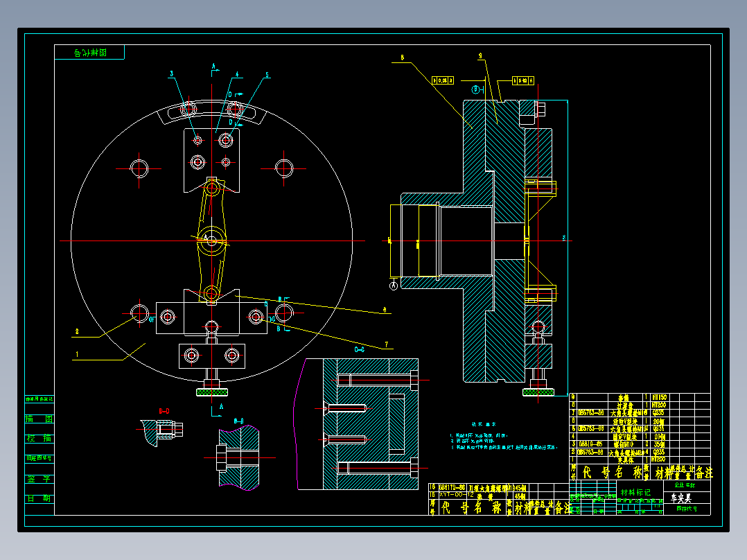This screenshot has width=747, height=560.
Task: Click part label 1 near the disc edge
Action: pyautogui.click(x=77, y=354)
